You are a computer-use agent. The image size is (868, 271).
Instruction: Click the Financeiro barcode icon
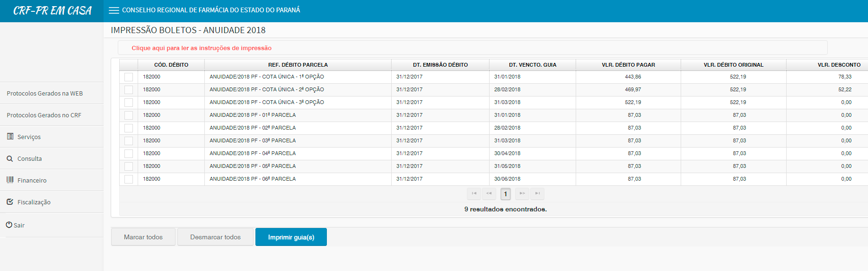point(10,180)
